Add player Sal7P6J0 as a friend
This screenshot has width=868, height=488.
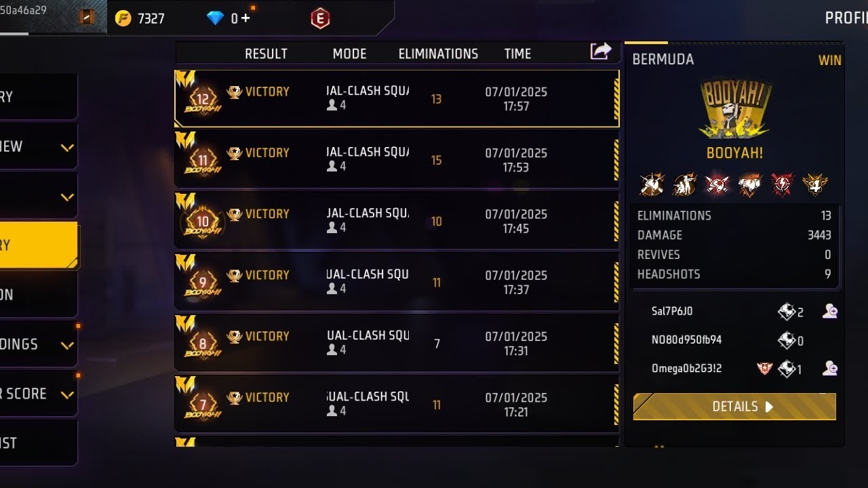[830, 312]
